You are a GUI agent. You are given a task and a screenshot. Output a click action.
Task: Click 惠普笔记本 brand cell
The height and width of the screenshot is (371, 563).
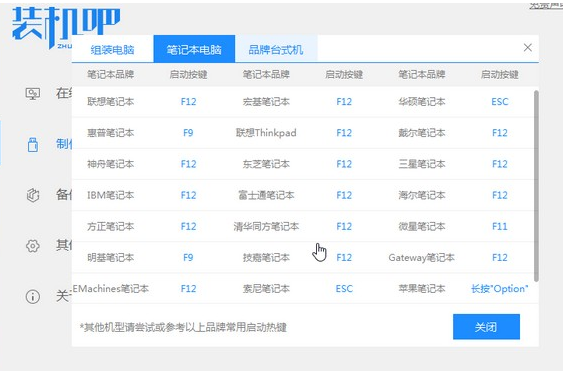tap(111, 133)
